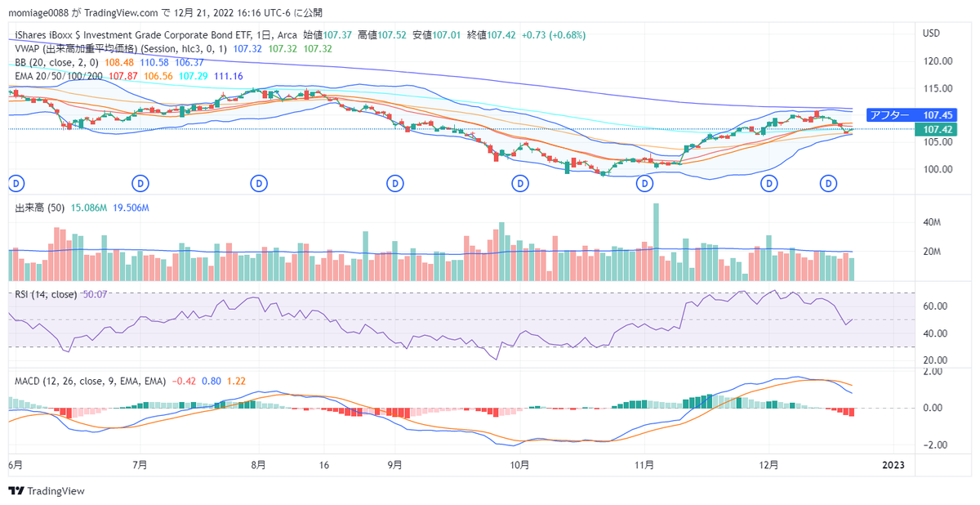Image resolution: width=980 pixels, height=505 pixels.
Task: Click the 20.00 RSI axis label
Action: pyautogui.click(x=935, y=360)
